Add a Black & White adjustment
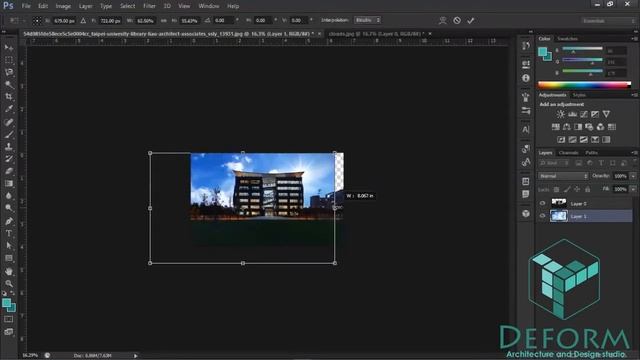Viewport: 640px width, 360px height. coord(578,127)
